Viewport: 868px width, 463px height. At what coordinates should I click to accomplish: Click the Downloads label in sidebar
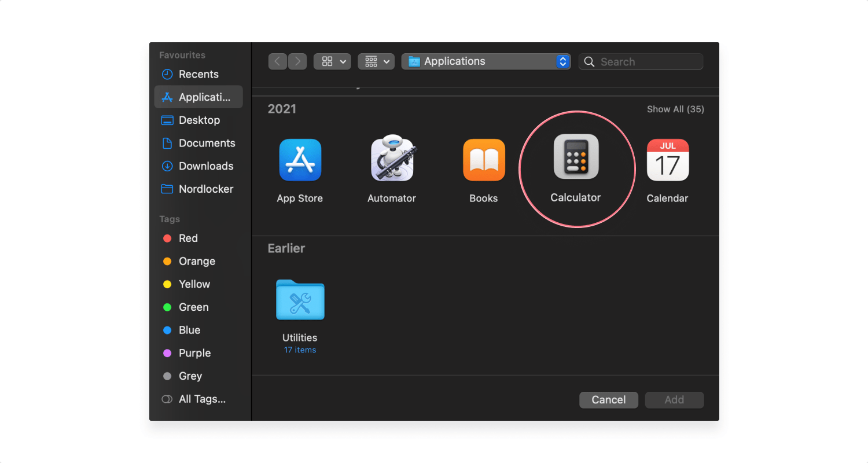click(206, 166)
